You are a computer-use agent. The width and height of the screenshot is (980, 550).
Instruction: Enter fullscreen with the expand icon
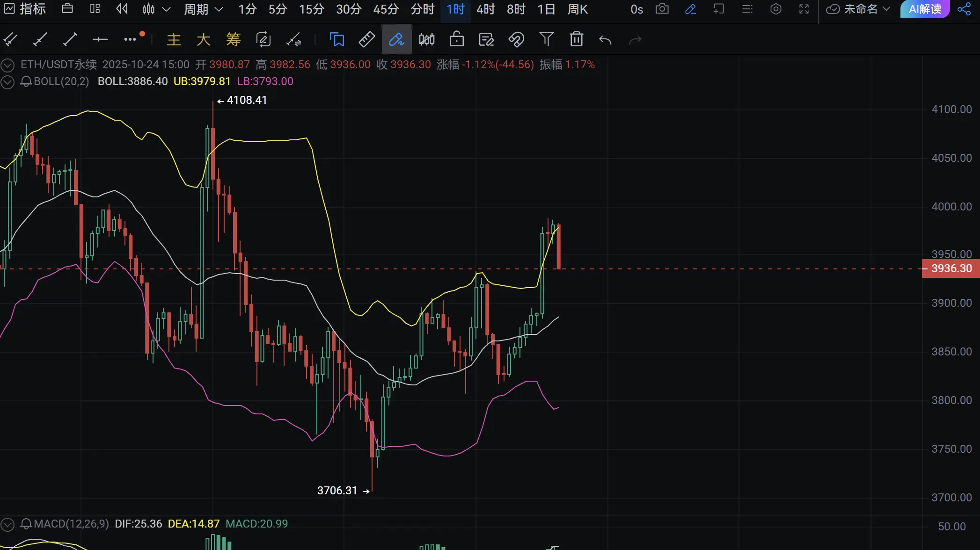[804, 9]
